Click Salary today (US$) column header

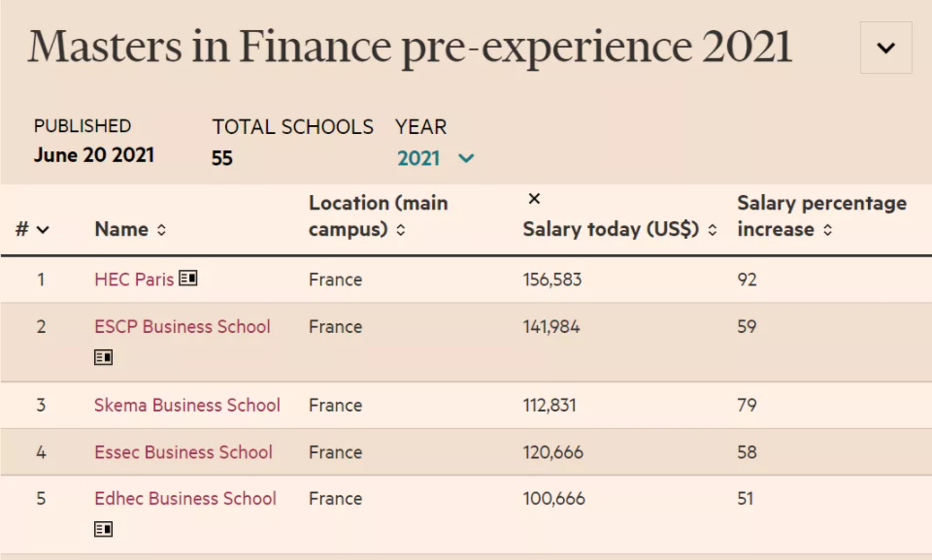pyautogui.click(x=611, y=230)
